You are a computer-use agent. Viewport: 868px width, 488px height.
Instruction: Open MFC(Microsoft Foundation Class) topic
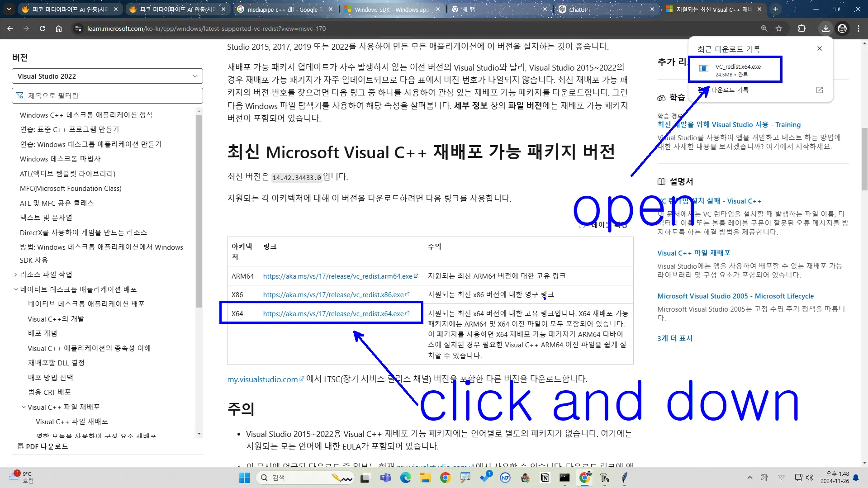71,188
